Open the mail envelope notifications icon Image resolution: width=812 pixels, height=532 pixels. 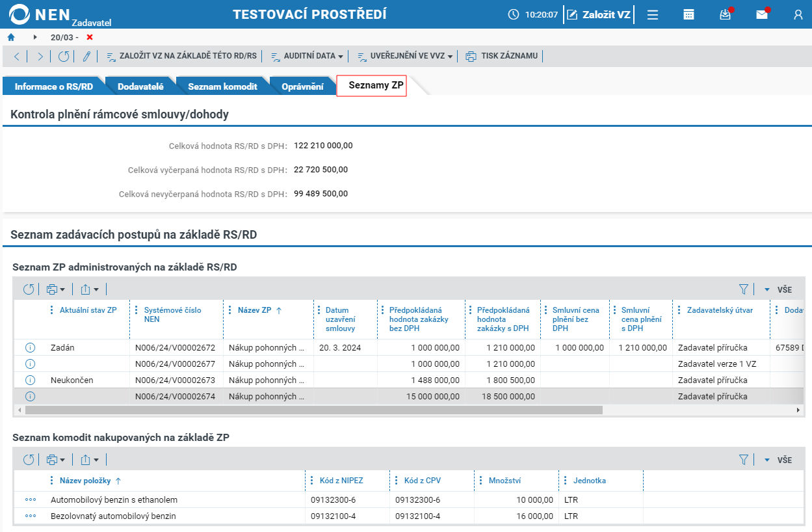pos(762,14)
